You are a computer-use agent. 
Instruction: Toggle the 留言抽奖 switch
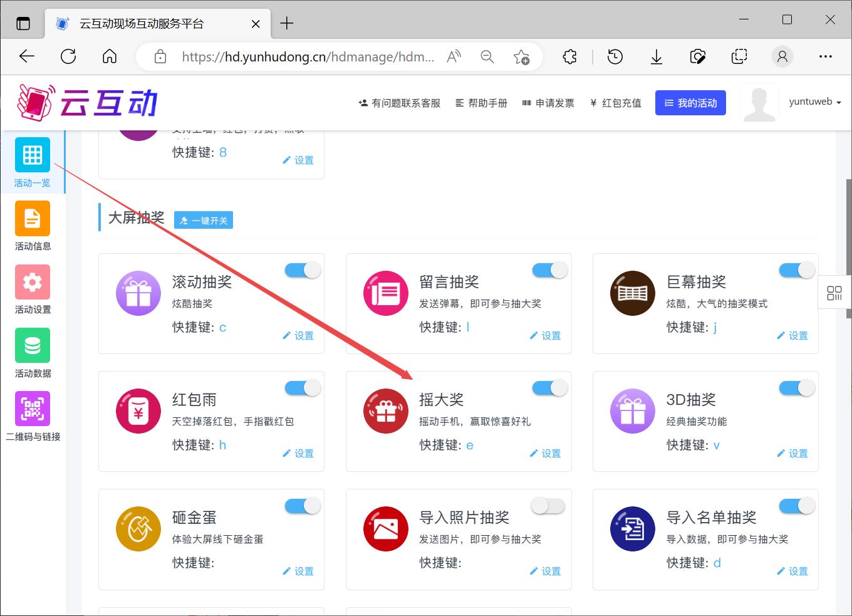click(550, 270)
